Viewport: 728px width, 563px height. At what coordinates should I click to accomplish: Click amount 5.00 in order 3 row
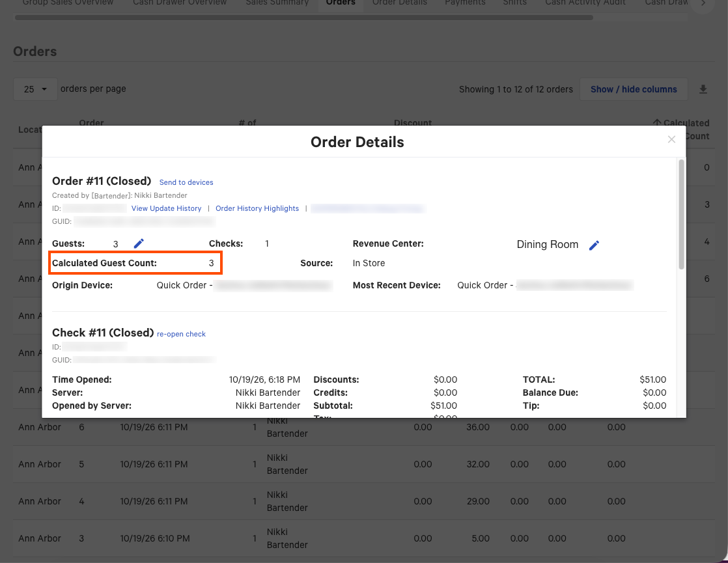coord(481,538)
